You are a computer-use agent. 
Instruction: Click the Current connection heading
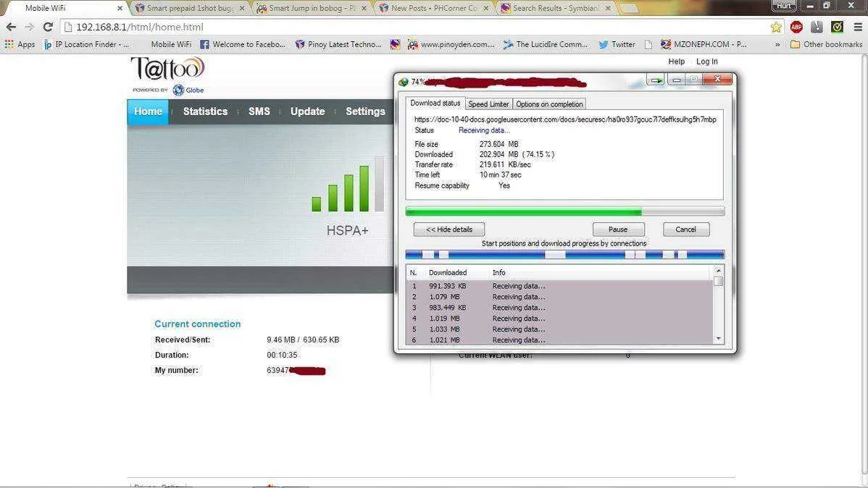coord(198,324)
